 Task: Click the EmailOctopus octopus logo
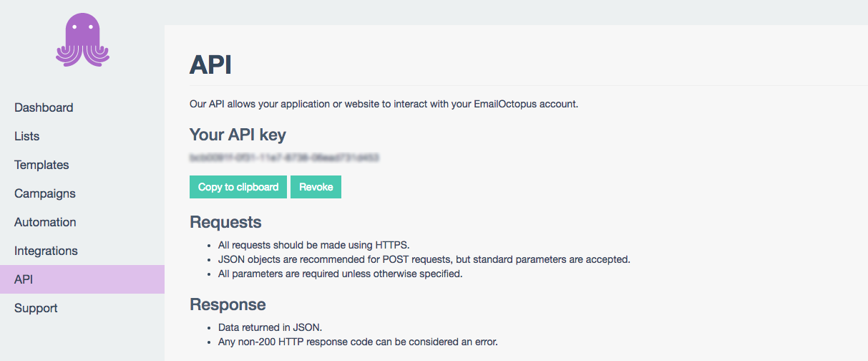(82, 40)
